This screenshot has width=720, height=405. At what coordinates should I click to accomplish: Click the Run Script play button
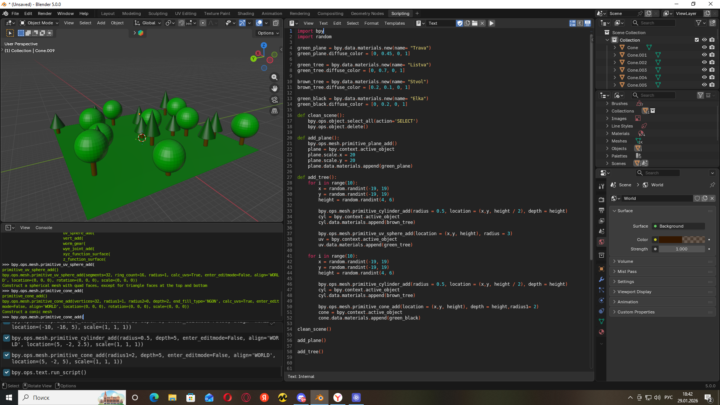click(x=491, y=22)
